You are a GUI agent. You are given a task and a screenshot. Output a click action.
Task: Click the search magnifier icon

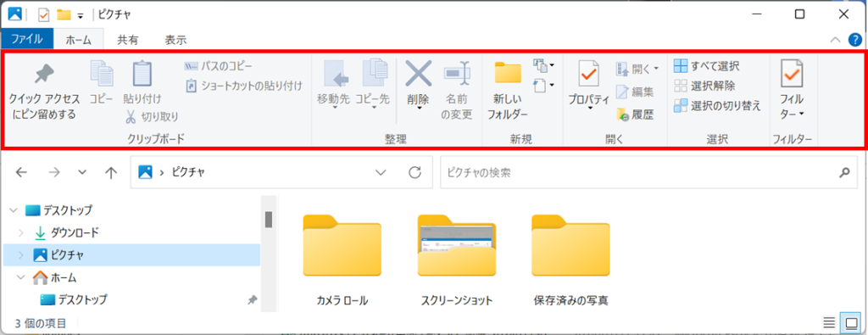pos(844,173)
